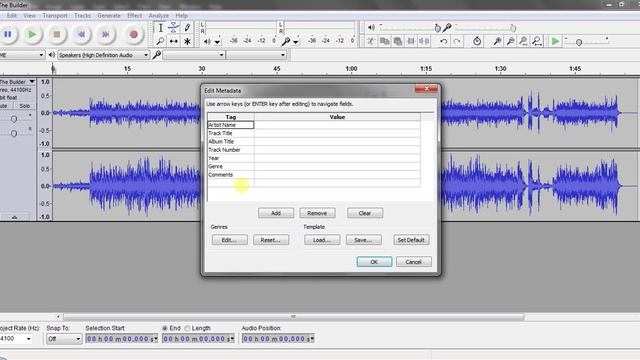Adjust the track pan slider
Screen dimensions: 640x360
pos(14,133)
